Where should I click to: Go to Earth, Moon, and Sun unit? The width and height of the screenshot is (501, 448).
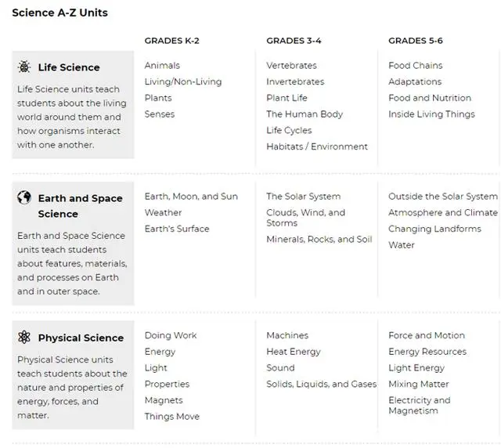(191, 197)
